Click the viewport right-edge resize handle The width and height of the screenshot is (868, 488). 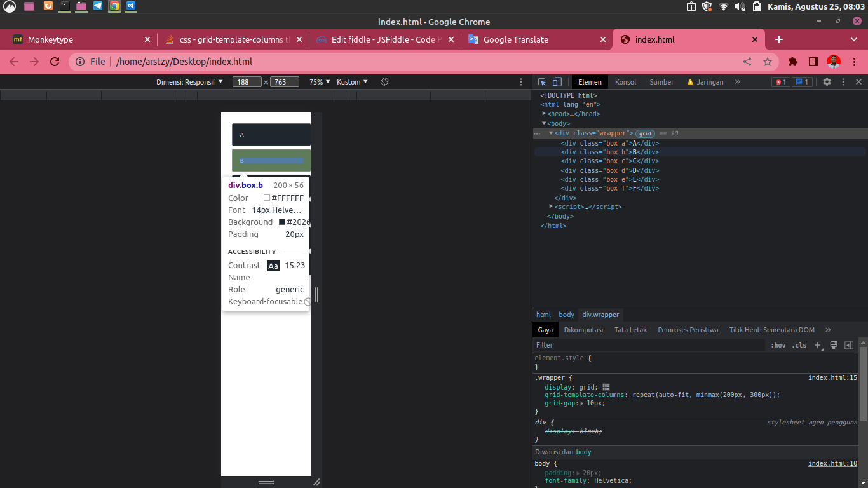[x=316, y=294]
